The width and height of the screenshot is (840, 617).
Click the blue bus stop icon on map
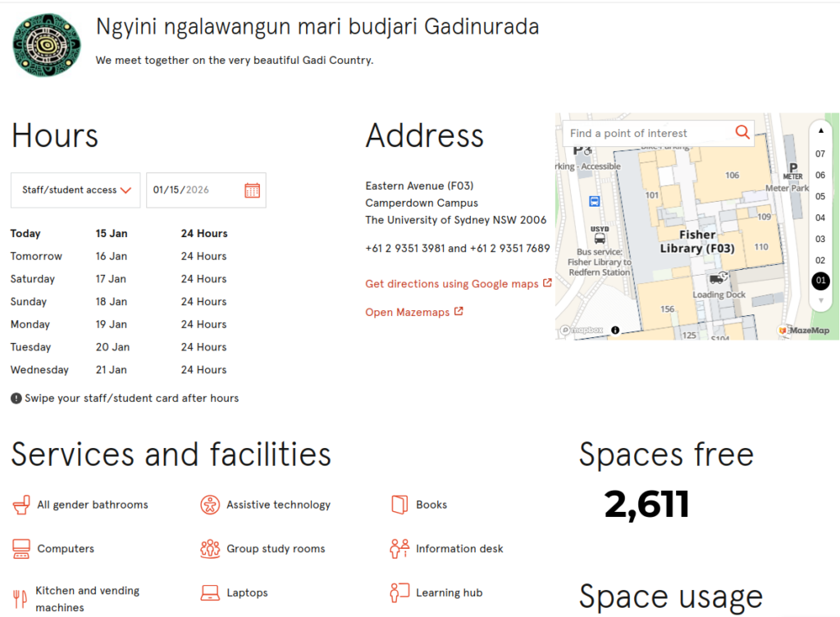point(594,201)
